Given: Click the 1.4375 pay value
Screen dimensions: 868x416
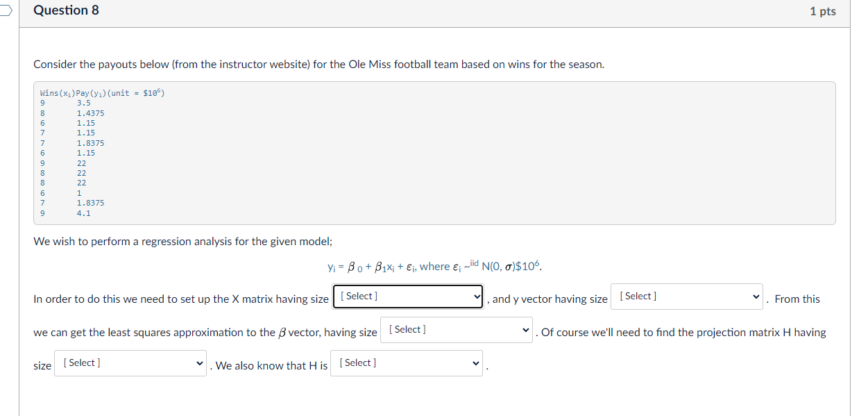Looking at the screenshot, I should pos(91,113).
